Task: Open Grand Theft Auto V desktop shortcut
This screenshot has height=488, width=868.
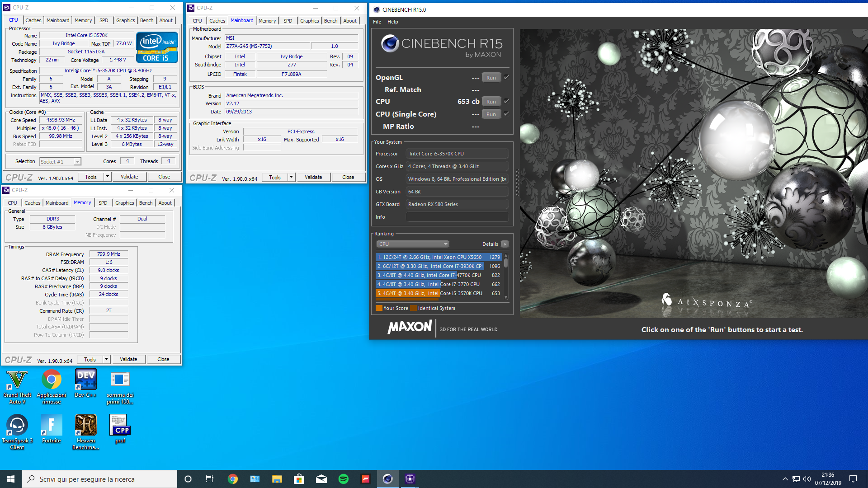Action: (x=17, y=387)
